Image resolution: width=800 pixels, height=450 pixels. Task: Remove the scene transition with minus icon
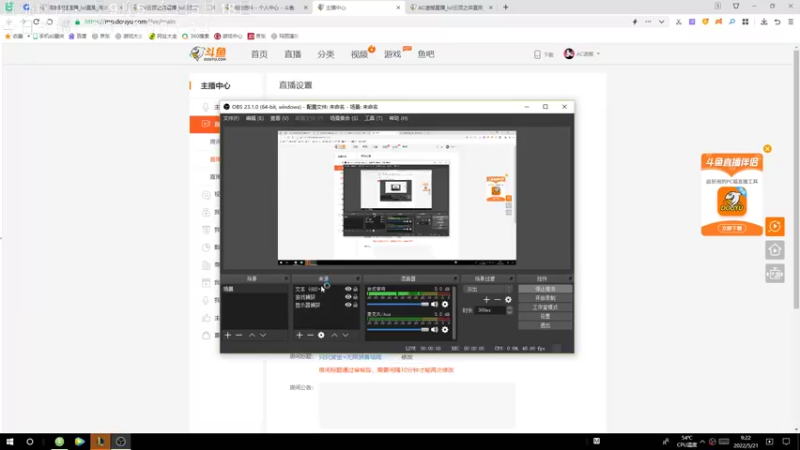pyautogui.click(x=497, y=300)
